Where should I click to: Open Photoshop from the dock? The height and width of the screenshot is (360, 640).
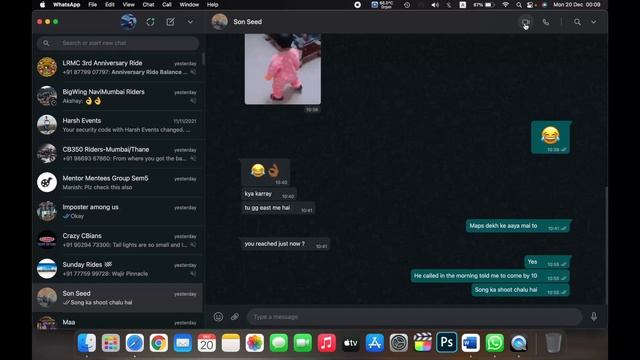click(447, 343)
